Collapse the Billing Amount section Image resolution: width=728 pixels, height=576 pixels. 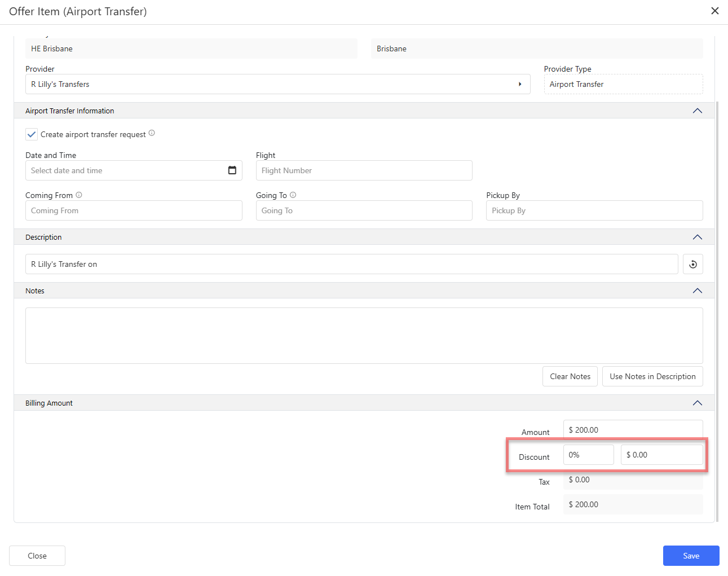coord(697,403)
